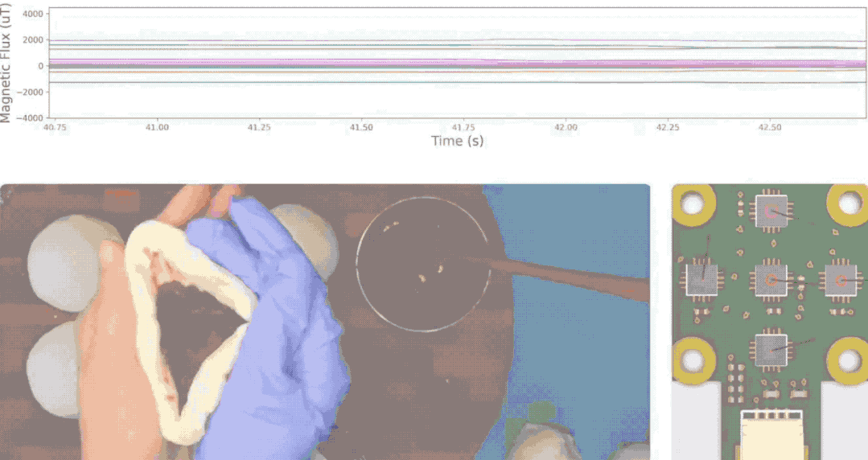The height and width of the screenshot is (460, 868).
Task: Click the glass petri dish in the video
Action: (x=423, y=264)
